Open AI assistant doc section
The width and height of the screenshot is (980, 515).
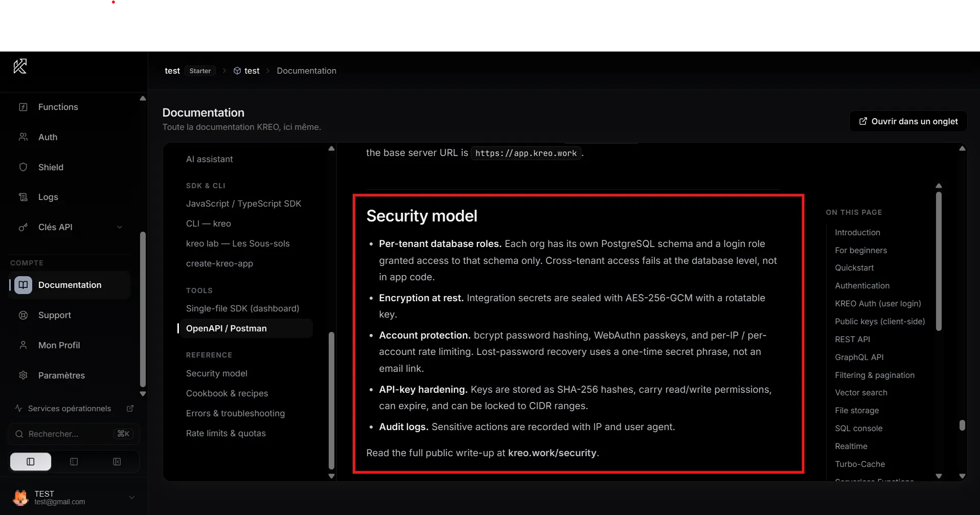coord(210,160)
